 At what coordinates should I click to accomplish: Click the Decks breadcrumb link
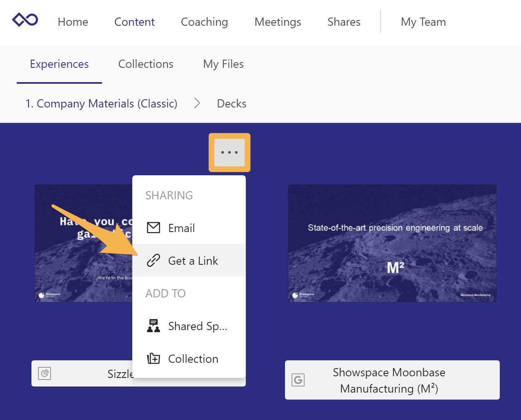click(x=231, y=103)
